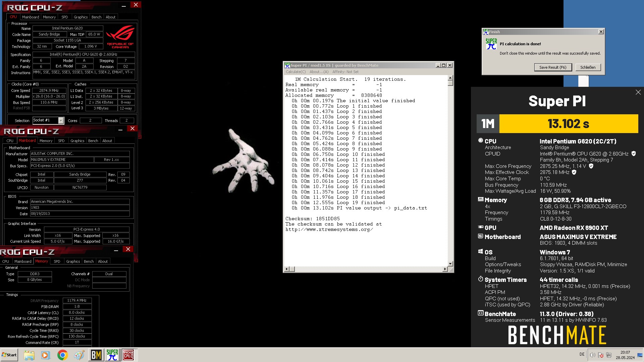Click Affinity: Not Set in the Super PI menu

click(x=345, y=72)
